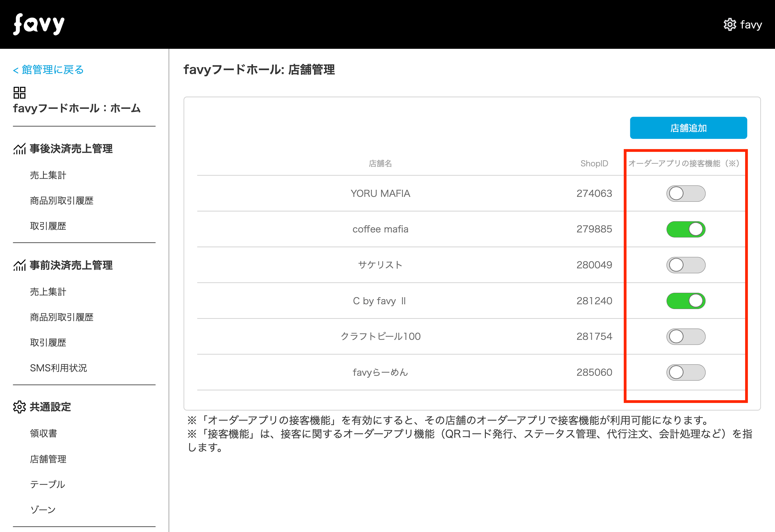Open テーブル settings in sidebar
Screen dimensions: 775x532
tap(47, 485)
